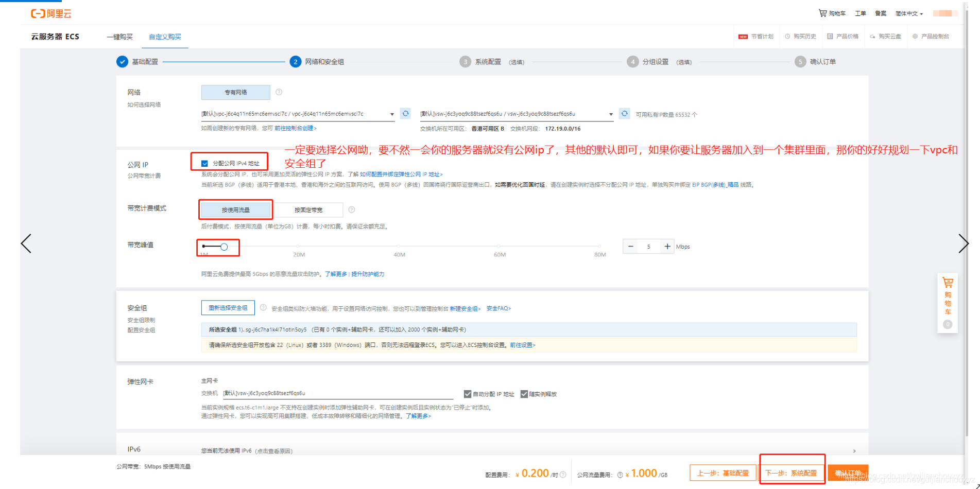
Task: Open the 简体中文 language dropdown
Action: coord(909,13)
